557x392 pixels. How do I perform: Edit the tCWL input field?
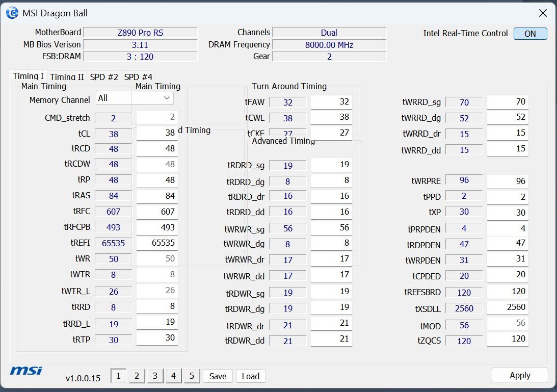(331, 117)
